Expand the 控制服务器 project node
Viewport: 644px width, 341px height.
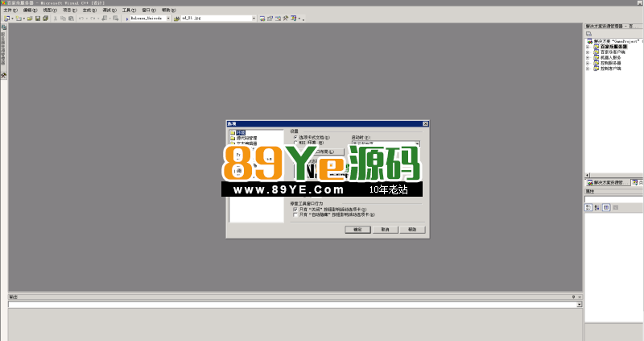[588, 64]
